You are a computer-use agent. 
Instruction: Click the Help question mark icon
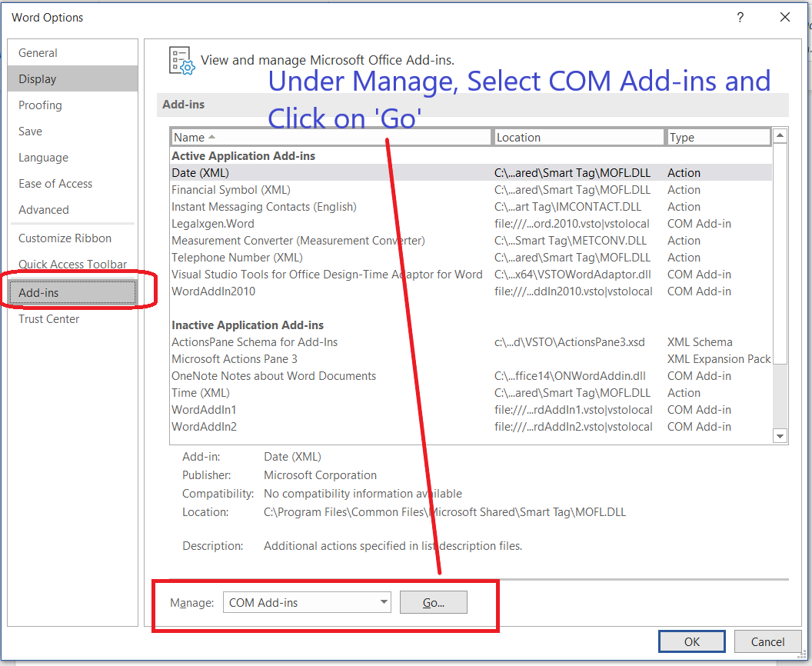(x=740, y=18)
